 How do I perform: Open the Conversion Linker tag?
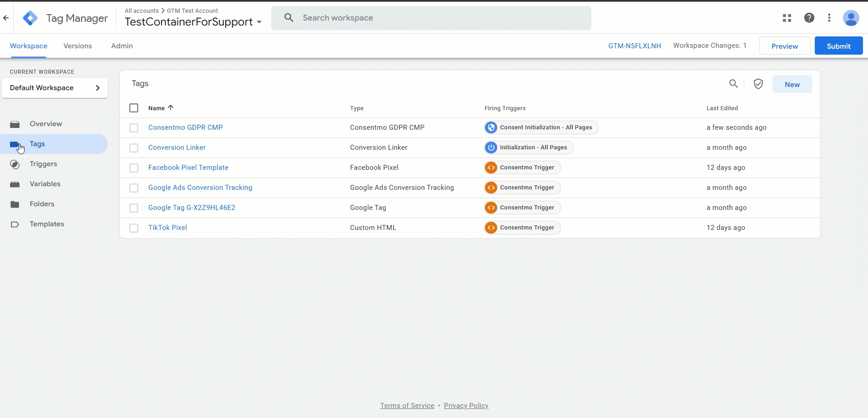tap(177, 148)
